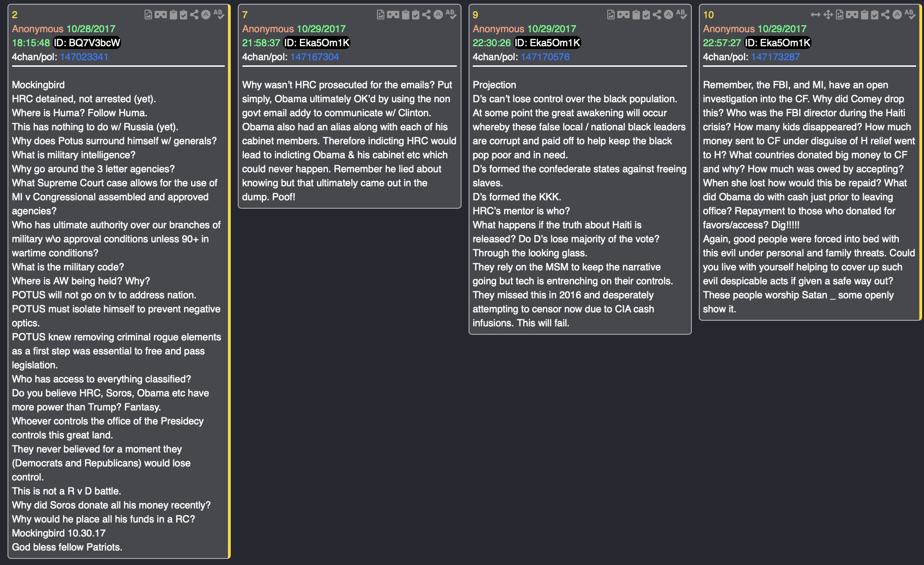Click the date 10/28/2017 on post 2
The height and width of the screenshot is (565, 924).
91,29
